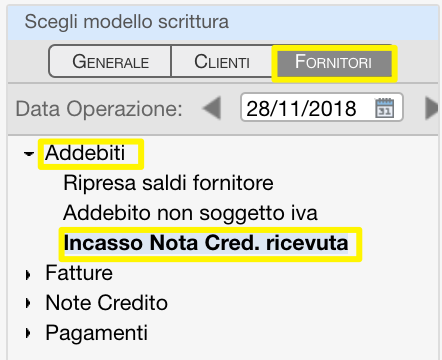The height and width of the screenshot is (360, 442).
Task: Switch to the Clienti tab
Action: 222,62
